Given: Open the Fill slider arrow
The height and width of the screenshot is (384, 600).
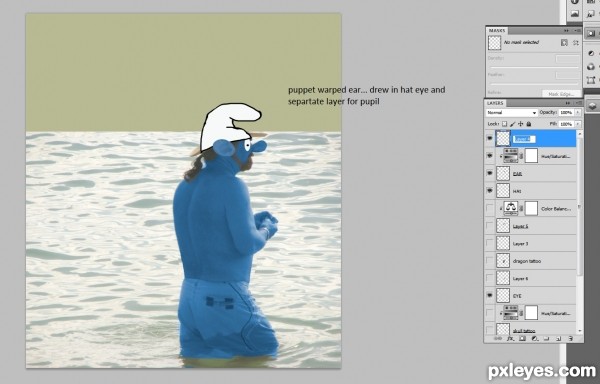Looking at the screenshot, I should point(578,124).
